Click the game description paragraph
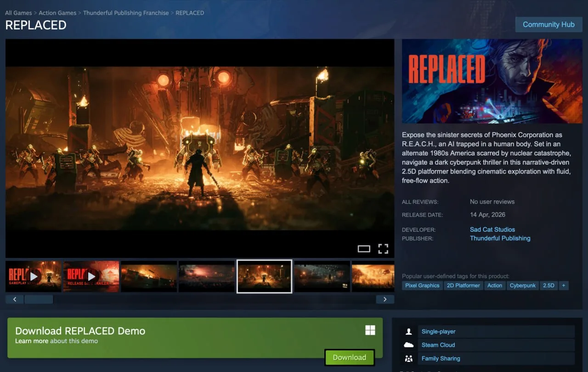The image size is (588, 372). coord(486,158)
